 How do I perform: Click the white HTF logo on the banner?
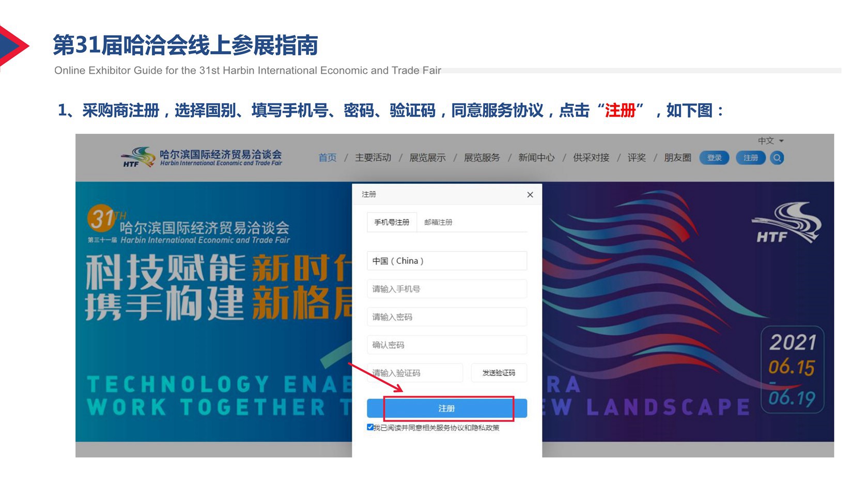pos(786,223)
